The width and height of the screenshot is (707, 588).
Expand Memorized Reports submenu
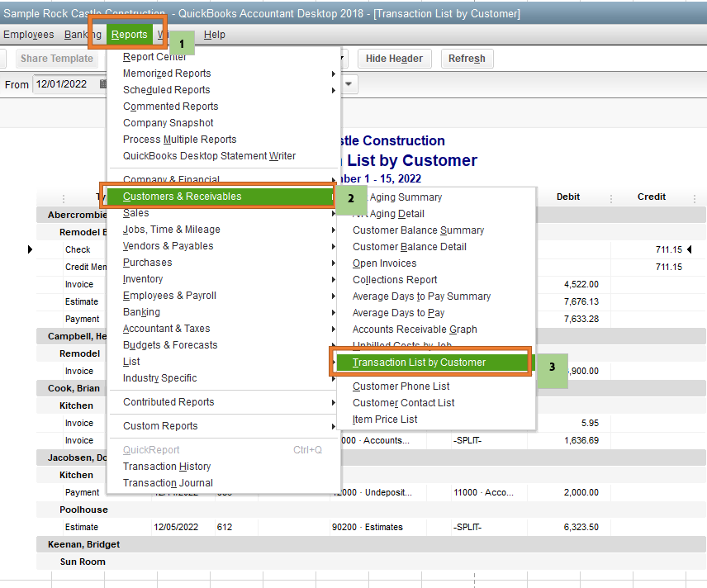pos(223,73)
